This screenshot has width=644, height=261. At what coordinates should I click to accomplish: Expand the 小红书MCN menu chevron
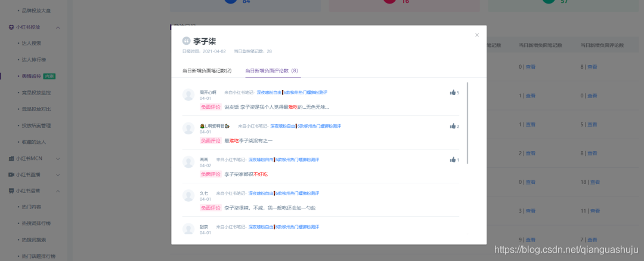(58, 158)
